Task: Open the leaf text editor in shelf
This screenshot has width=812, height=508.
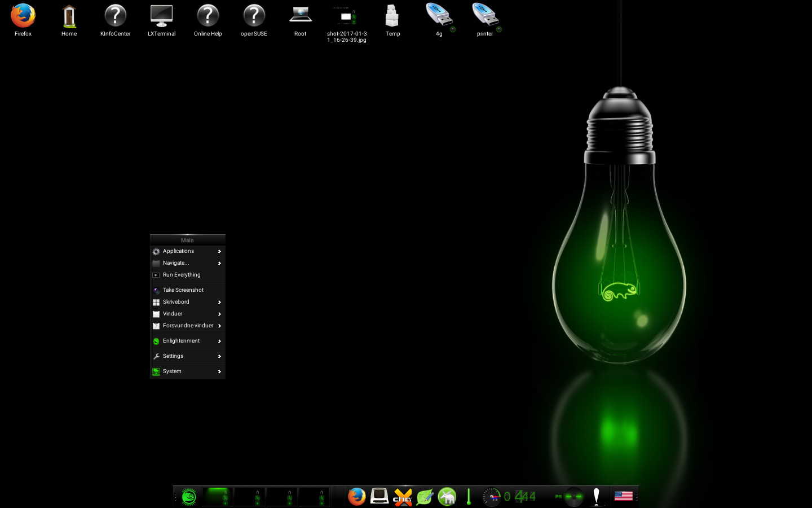Action: coord(425,497)
